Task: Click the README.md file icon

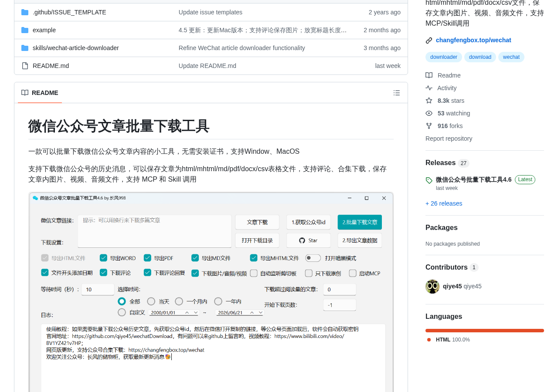Action: (25, 66)
